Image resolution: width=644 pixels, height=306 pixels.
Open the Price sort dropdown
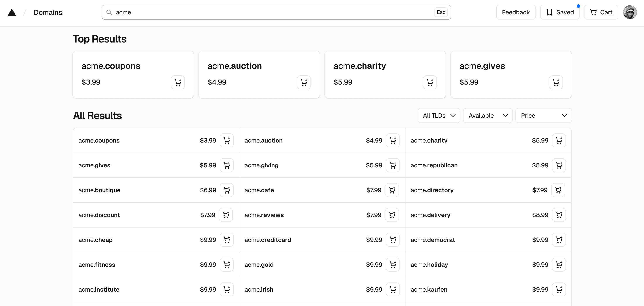point(543,116)
